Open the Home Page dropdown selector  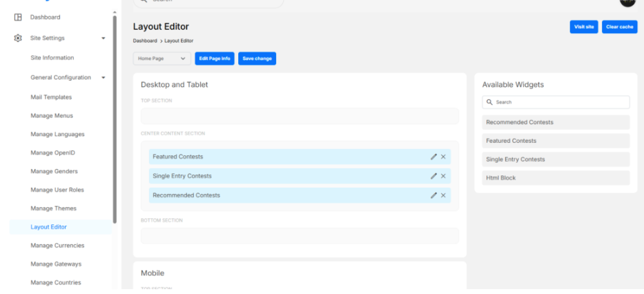point(162,59)
